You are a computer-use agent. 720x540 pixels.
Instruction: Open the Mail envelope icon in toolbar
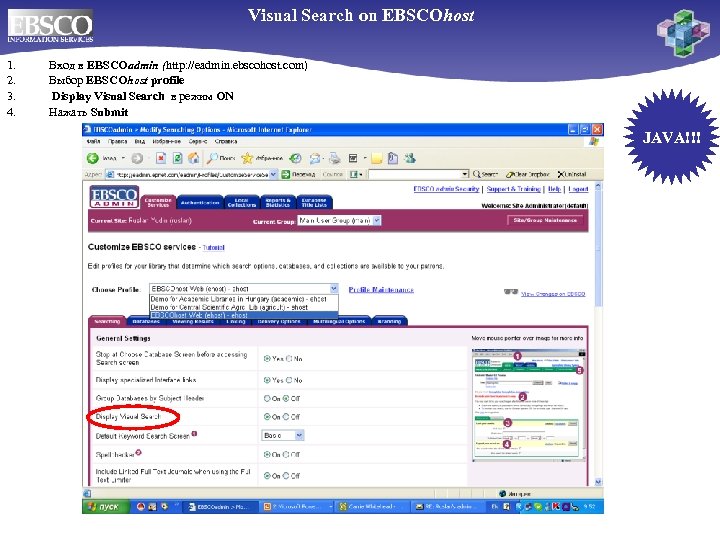coord(315,158)
